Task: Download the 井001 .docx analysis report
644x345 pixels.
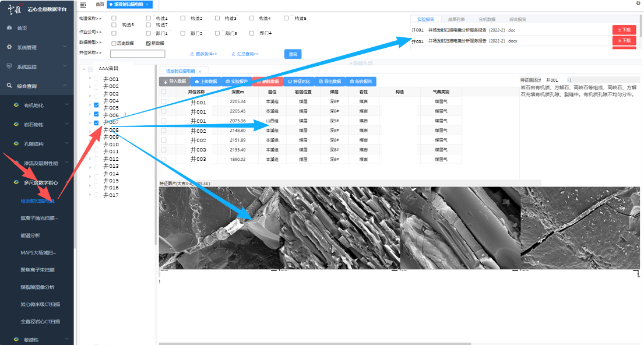Action: 624,41
